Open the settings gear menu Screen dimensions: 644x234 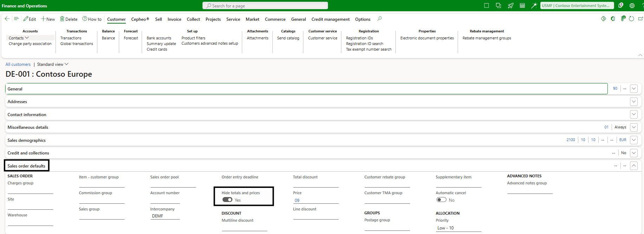click(632, 6)
